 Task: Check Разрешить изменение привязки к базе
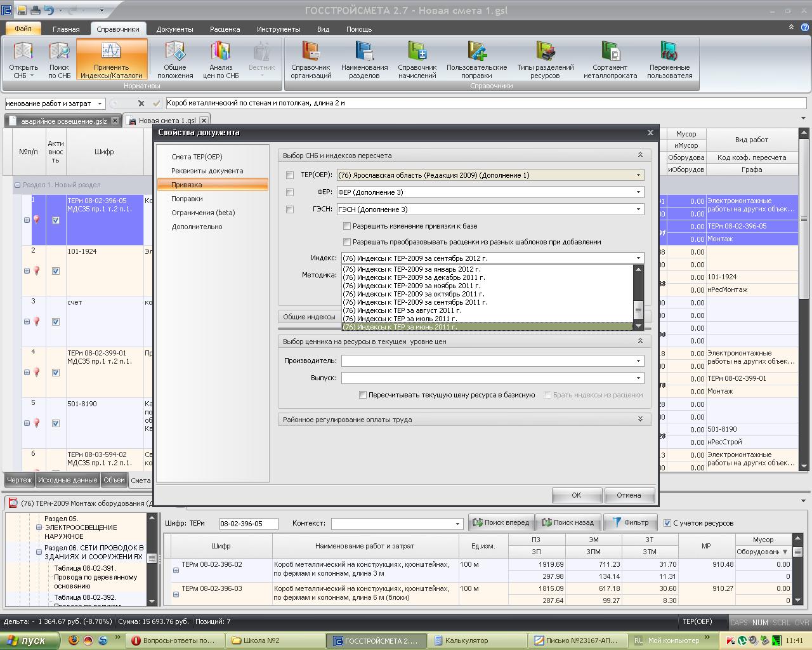point(347,226)
